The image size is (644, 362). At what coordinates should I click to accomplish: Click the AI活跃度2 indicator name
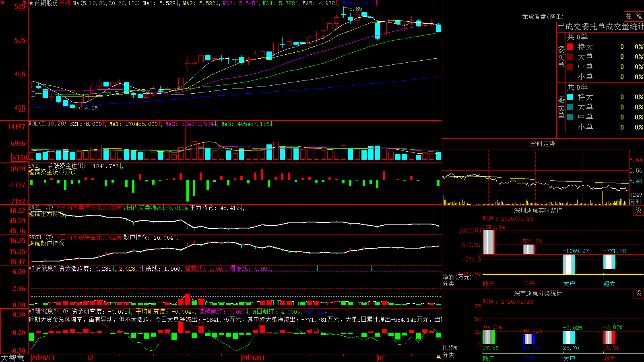click(43, 268)
